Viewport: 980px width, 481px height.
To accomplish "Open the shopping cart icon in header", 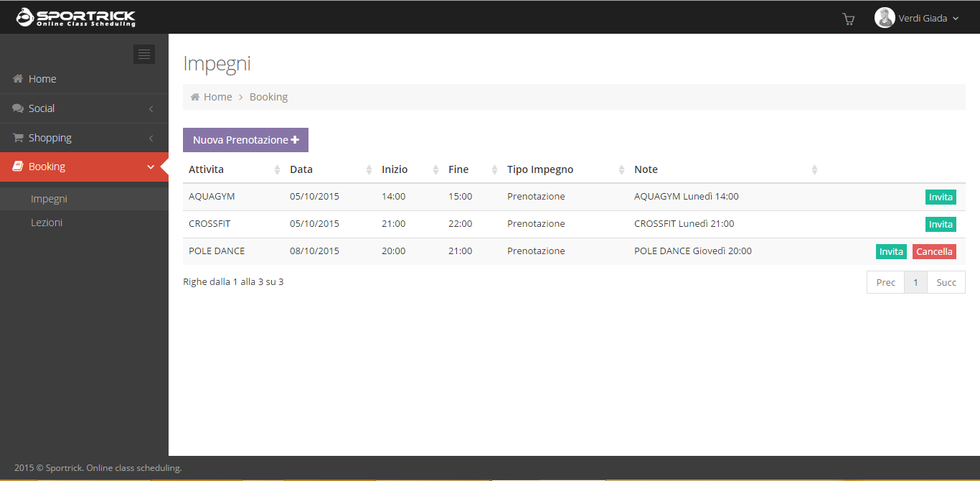I will [x=848, y=19].
